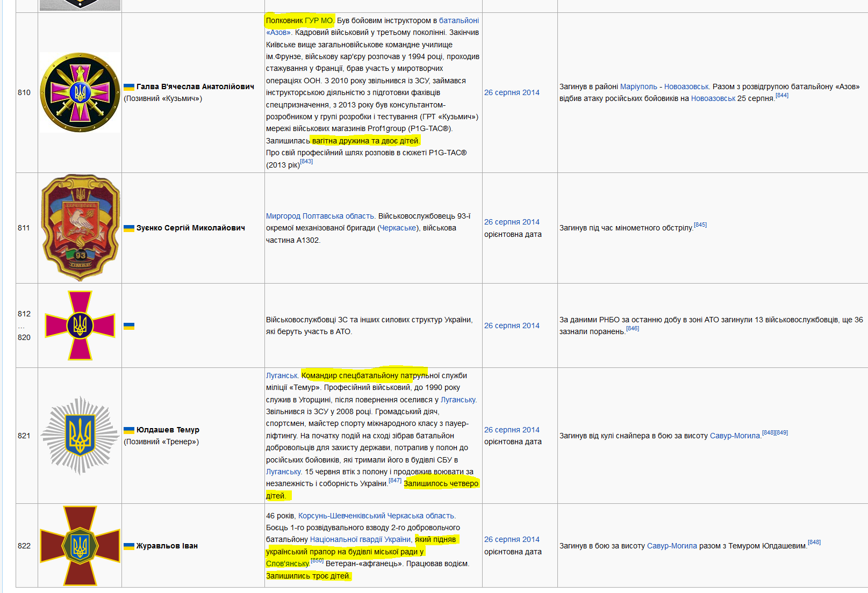
Task: Click the Ukrainian flag next to Юлдашев Темур
Action: pyautogui.click(x=129, y=430)
